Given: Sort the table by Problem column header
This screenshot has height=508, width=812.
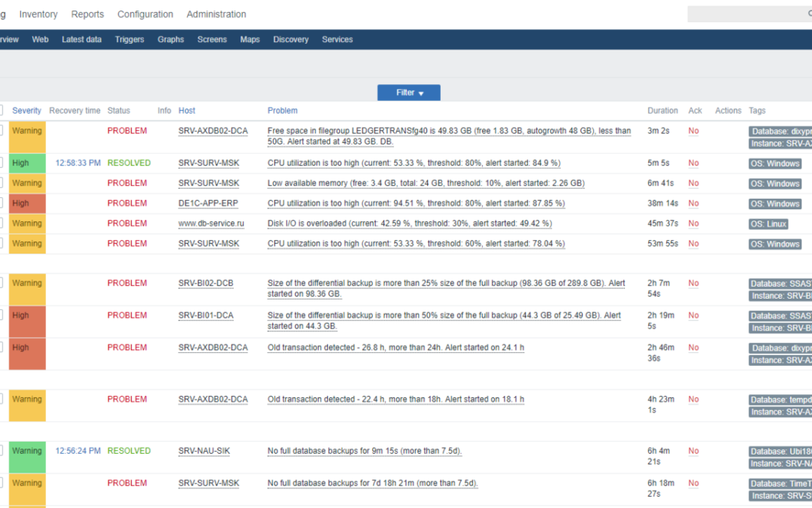Looking at the screenshot, I should click(282, 111).
